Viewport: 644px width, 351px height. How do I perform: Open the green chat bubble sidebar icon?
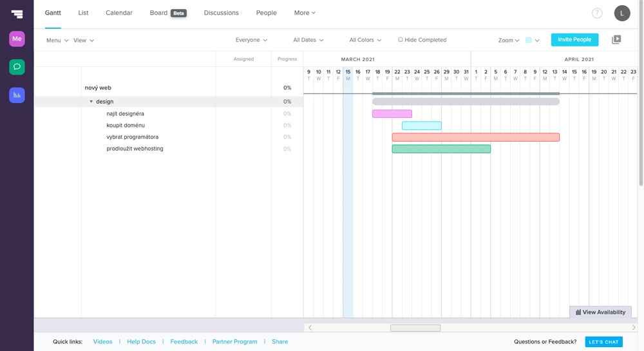click(x=17, y=67)
